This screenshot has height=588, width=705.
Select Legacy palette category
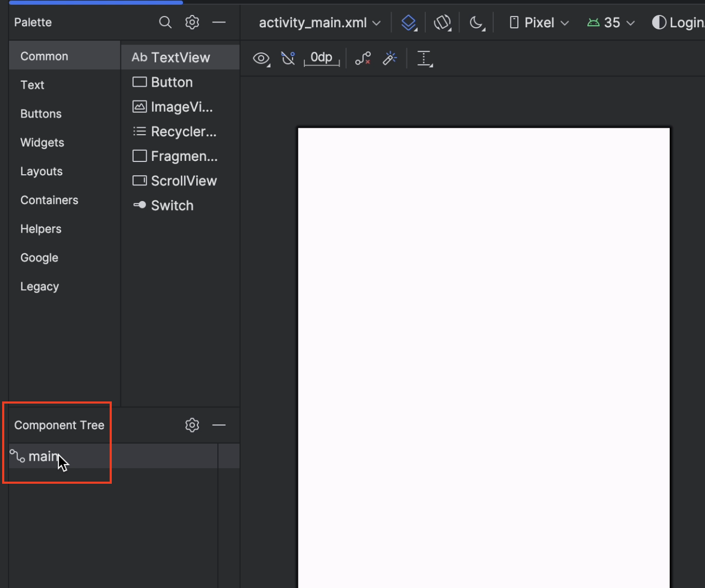pyautogui.click(x=65, y=287)
